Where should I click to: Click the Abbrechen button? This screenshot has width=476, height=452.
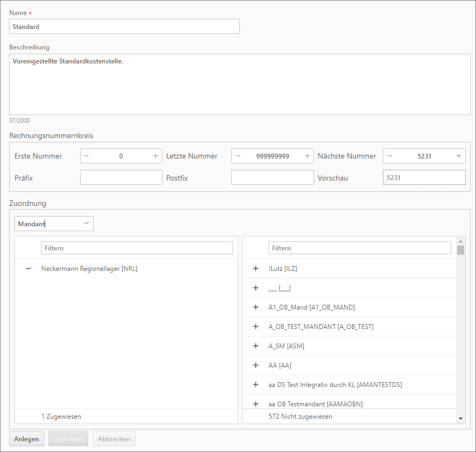click(114, 439)
